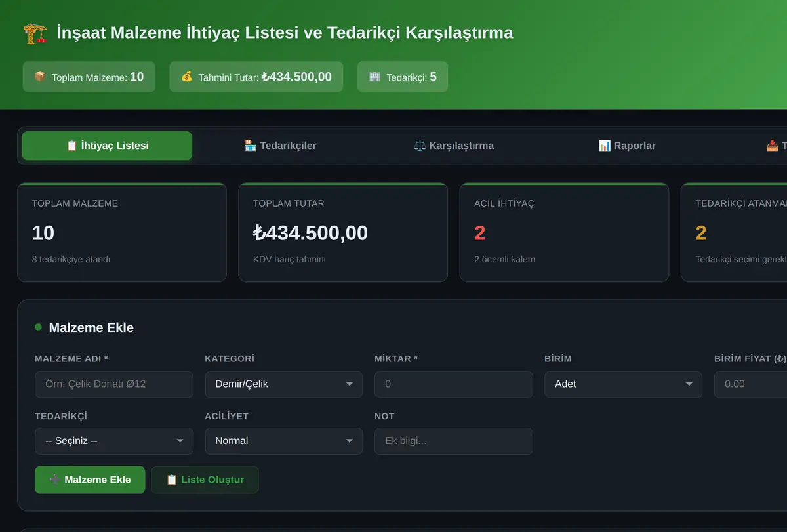The height and width of the screenshot is (532, 787).
Task: Open the Birim dropdown showing Adet
Action: click(x=623, y=384)
